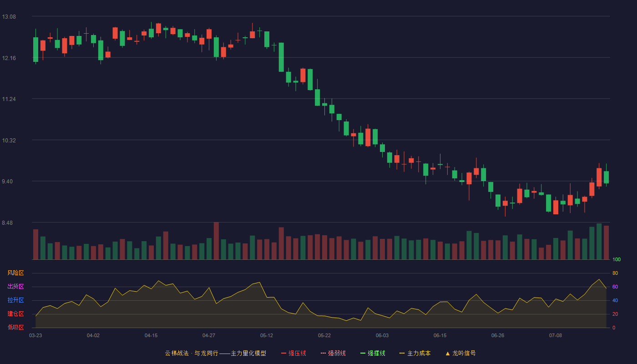Click the tallest red volume bar

(x=216, y=241)
